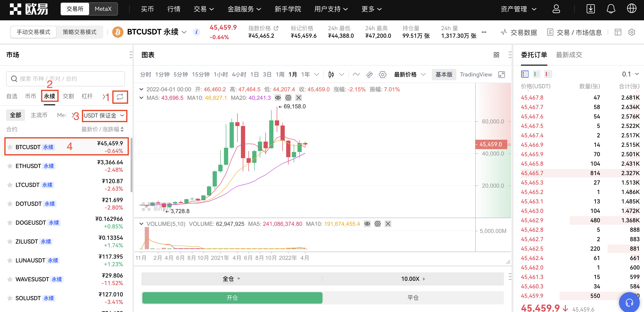Screen dimensions: 644x312
Task: Open the 最新价格 price type dropdown
Action: 409,75
